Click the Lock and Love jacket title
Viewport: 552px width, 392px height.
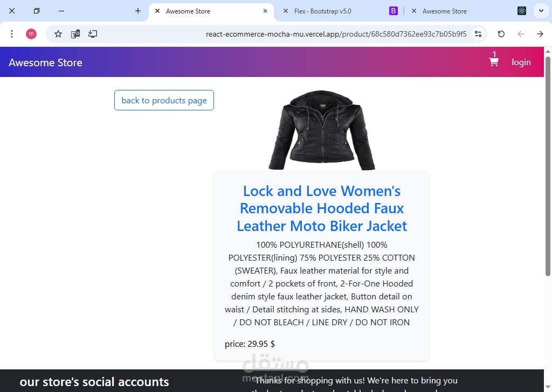[322, 208]
